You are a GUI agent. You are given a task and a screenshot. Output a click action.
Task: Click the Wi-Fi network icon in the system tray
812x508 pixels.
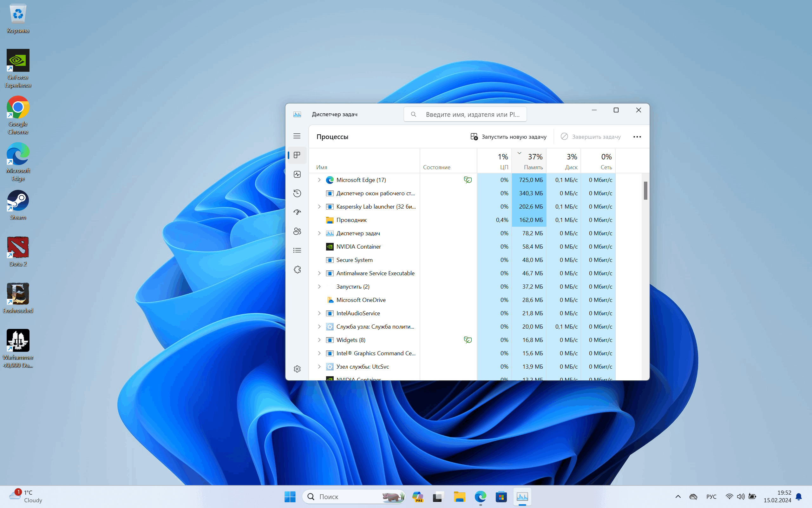point(729,497)
